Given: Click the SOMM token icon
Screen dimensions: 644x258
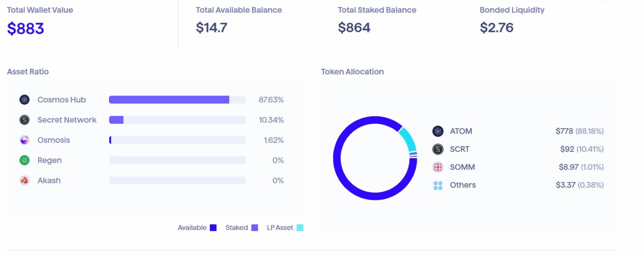Looking at the screenshot, I should click(438, 167).
